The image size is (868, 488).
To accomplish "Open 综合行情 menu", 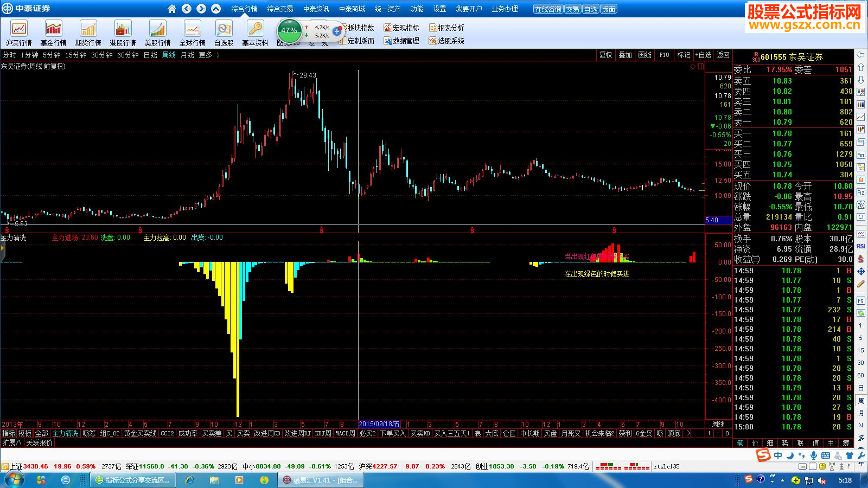I will pyautogui.click(x=244, y=9).
